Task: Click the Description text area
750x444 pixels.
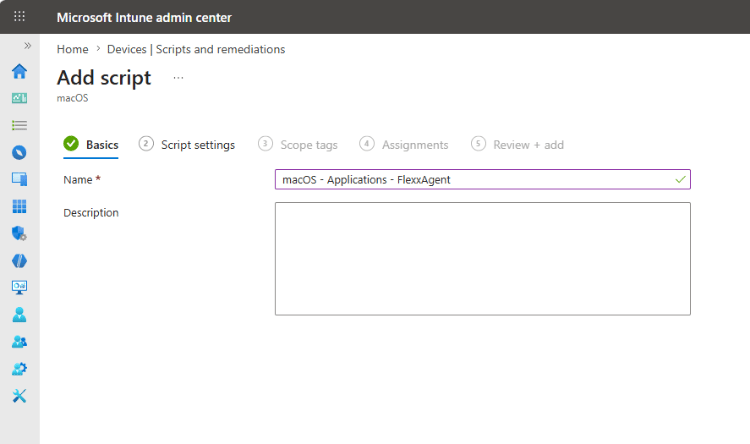Action: coord(483,259)
